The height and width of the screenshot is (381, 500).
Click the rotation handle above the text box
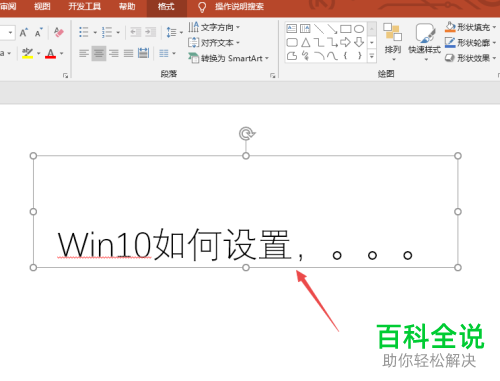[247, 134]
